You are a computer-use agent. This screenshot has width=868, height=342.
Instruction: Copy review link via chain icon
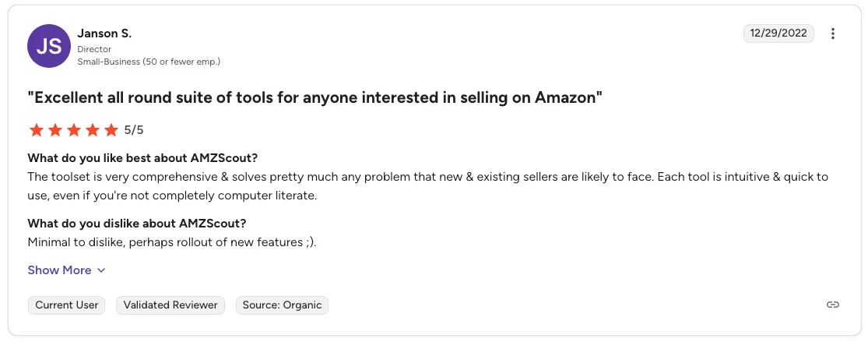[x=832, y=305]
